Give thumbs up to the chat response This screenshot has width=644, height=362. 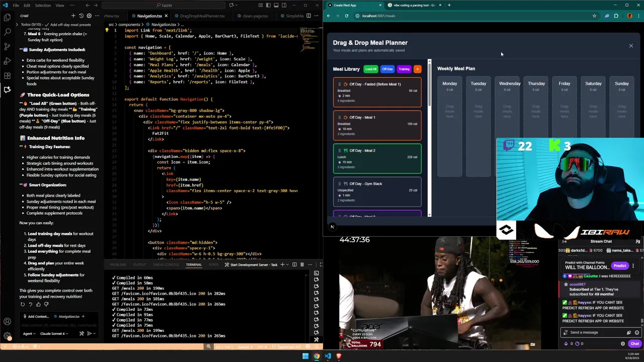tap(38, 304)
